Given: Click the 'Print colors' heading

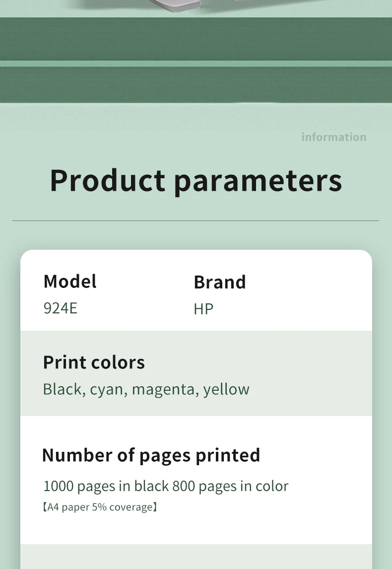Looking at the screenshot, I should click(94, 362).
